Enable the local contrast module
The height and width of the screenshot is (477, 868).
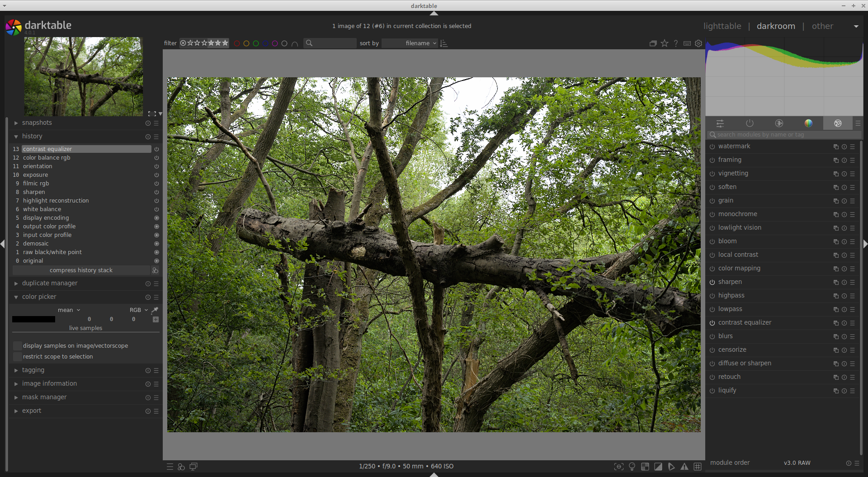712,255
